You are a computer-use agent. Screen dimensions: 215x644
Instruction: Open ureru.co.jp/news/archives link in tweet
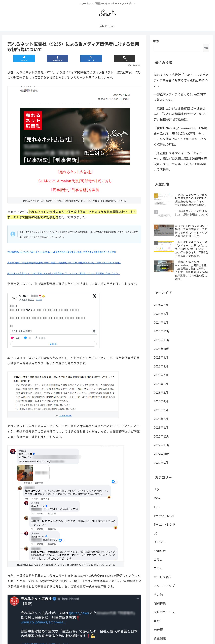point(43,622)
